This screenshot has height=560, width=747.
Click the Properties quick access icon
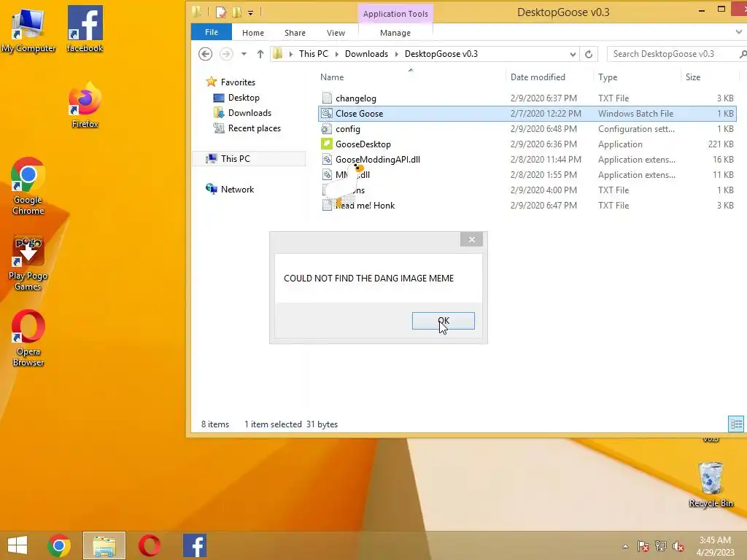(x=220, y=12)
